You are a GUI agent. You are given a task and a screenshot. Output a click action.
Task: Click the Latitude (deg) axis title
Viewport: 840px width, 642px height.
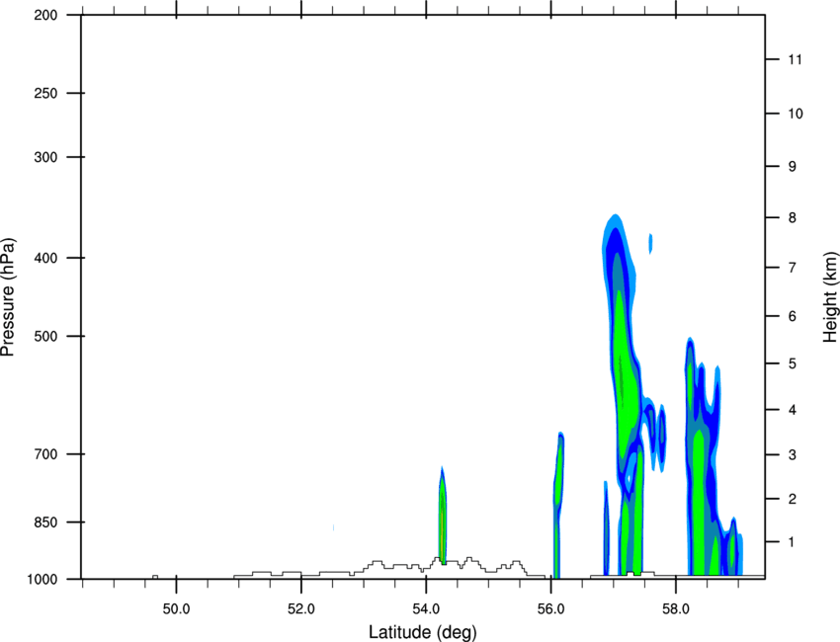(422, 632)
